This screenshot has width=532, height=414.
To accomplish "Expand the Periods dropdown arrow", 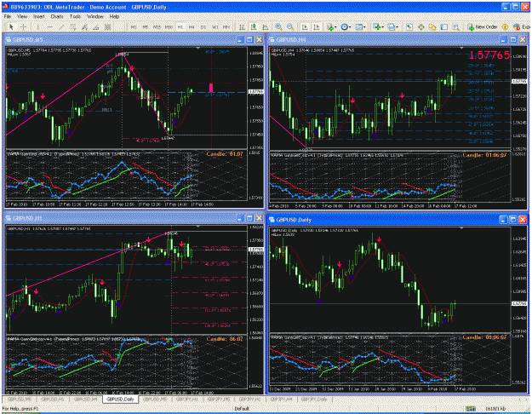I will point(350,27).
